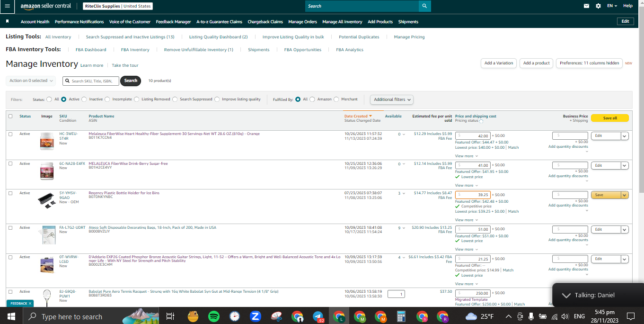Image resolution: width=644 pixels, height=324 pixels.
Task: Tick the select-all checkbox in table header
Action: point(10,116)
